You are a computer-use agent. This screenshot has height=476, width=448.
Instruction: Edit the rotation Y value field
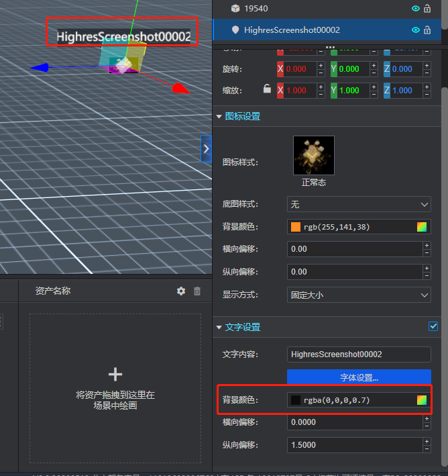pyautogui.click(x=353, y=69)
